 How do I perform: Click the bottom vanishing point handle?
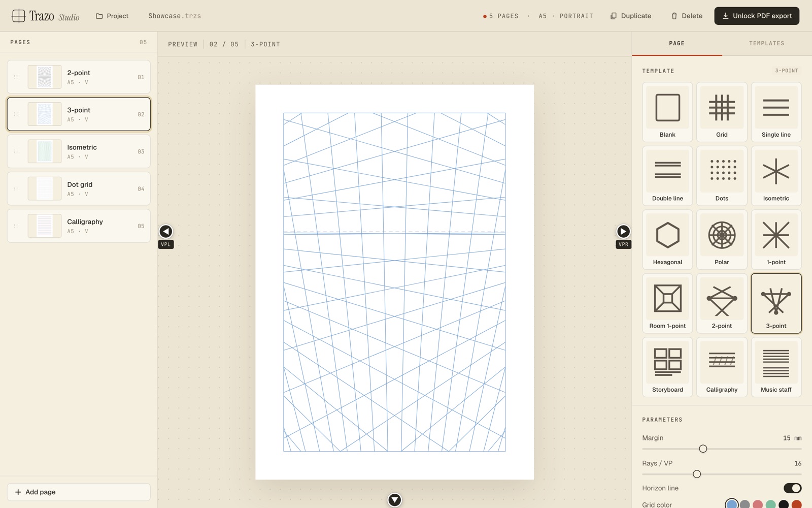[394, 500]
